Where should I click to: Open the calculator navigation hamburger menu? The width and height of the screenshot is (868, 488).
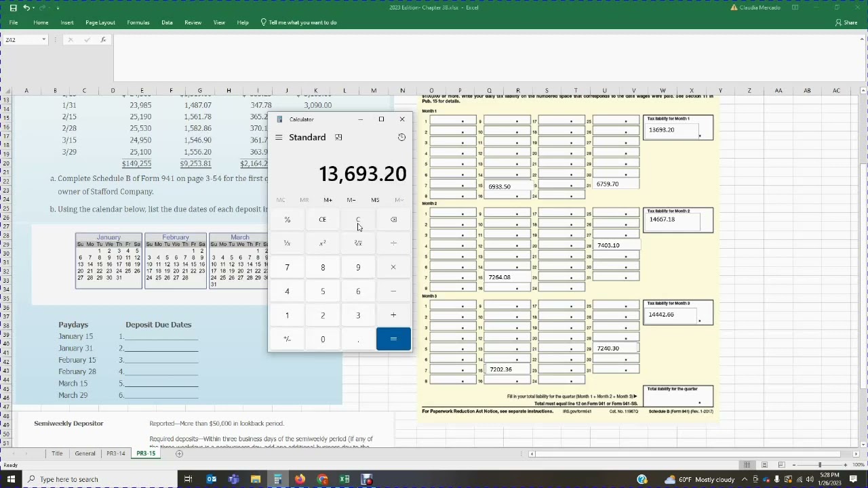tap(279, 138)
